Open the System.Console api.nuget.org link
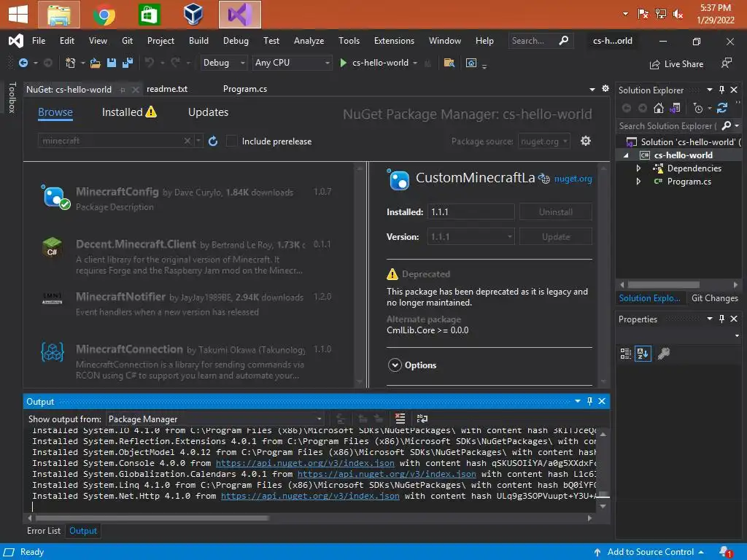Screen dimensions: 747x560 [x=305, y=463]
